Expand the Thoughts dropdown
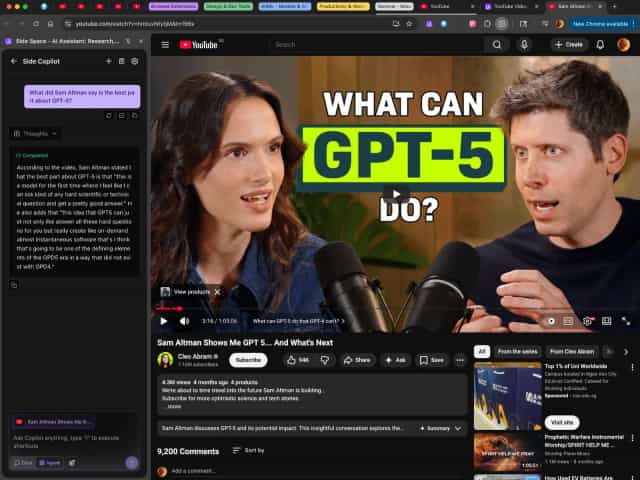This screenshot has width=640, height=480. click(35, 133)
